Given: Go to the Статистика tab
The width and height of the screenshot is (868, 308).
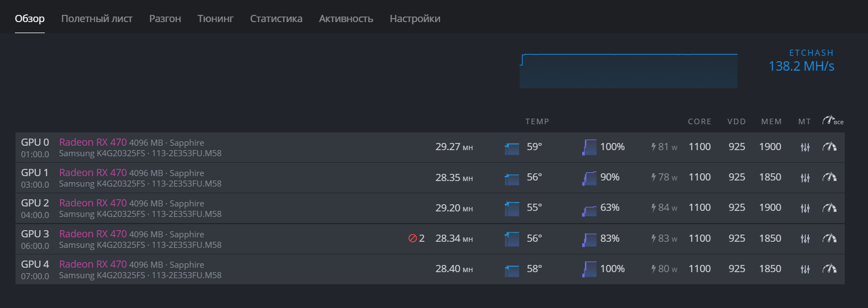Looking at the screenshot, I should click(276, 19).
